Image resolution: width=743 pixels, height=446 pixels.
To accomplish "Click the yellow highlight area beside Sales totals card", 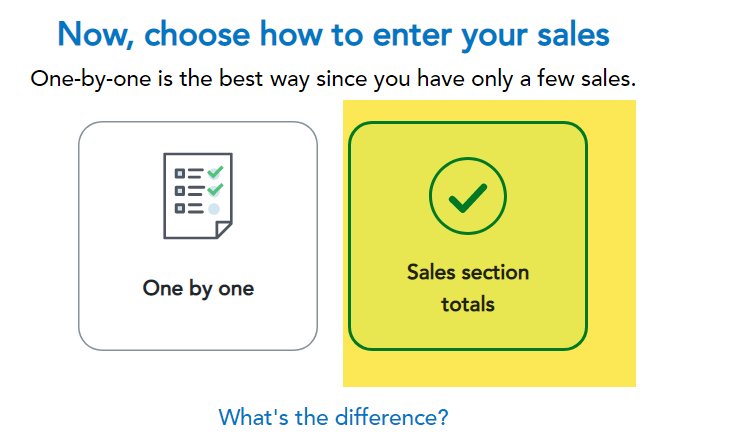I will pyautogui.click(x=612, y=237).
